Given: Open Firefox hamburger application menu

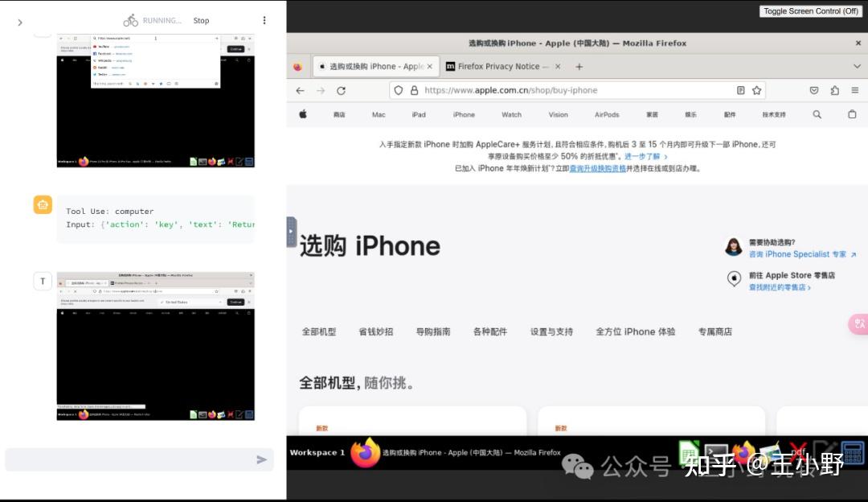Looking at the screenshot, I should (854, 90).
